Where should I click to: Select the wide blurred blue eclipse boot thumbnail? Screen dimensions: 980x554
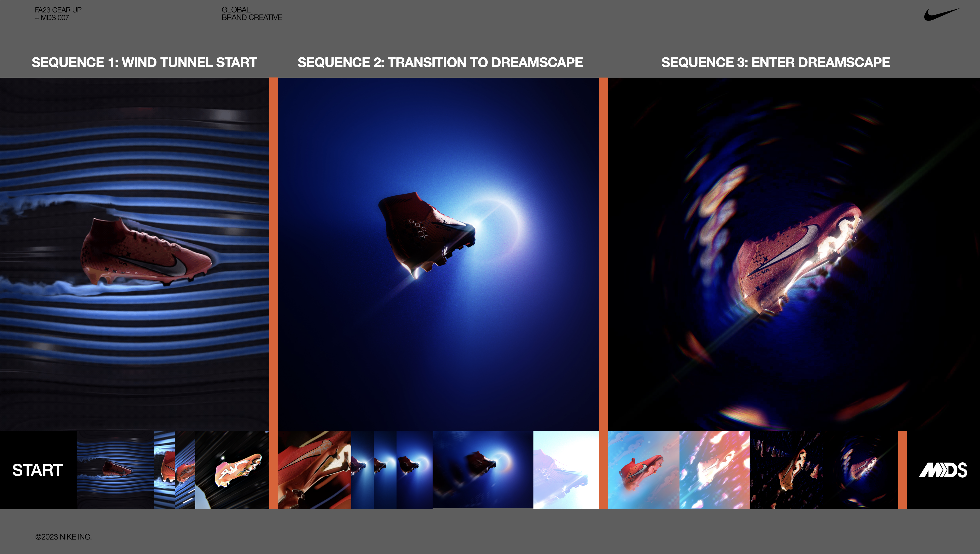(x=483, y=470)
